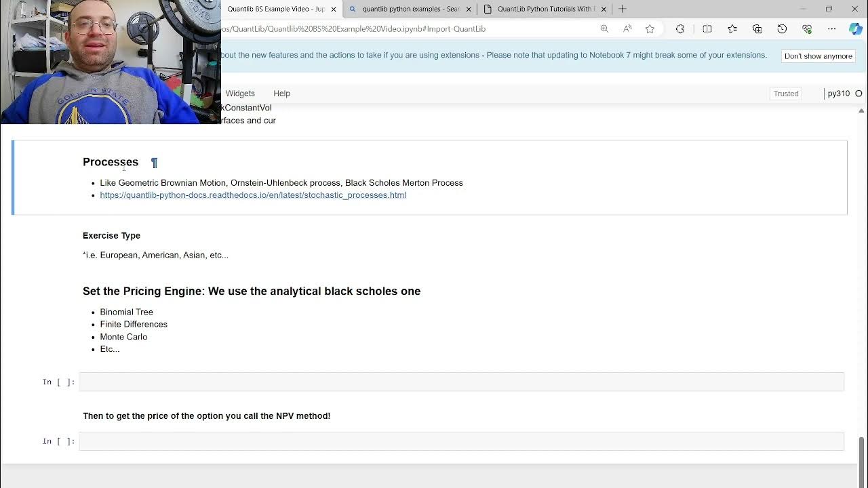
Task: Click the first empty code cell
Action: 461,382
